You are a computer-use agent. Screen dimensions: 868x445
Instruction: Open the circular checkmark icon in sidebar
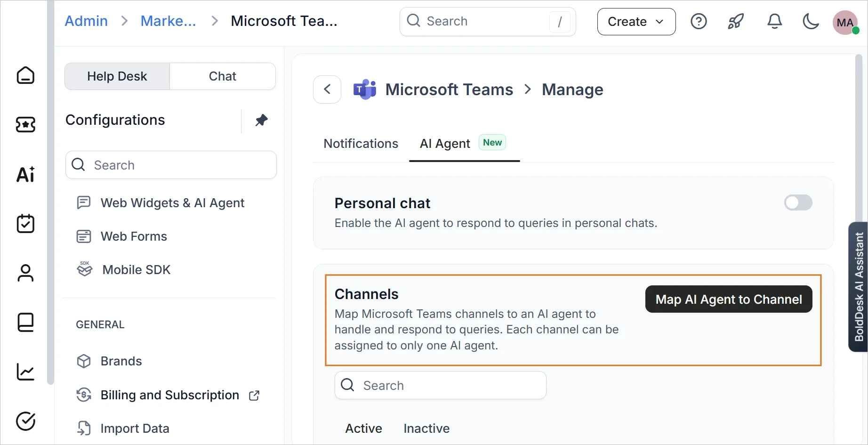click(25, 421)
